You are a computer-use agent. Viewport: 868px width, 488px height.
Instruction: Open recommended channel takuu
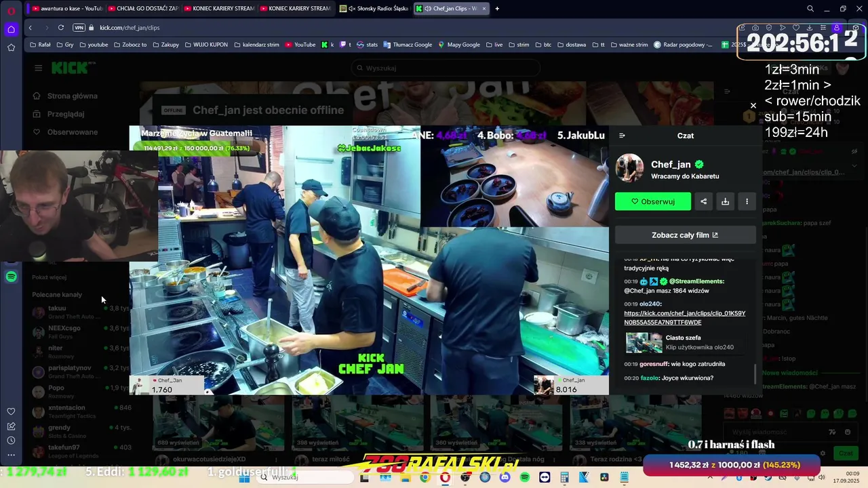pos(81,312)
